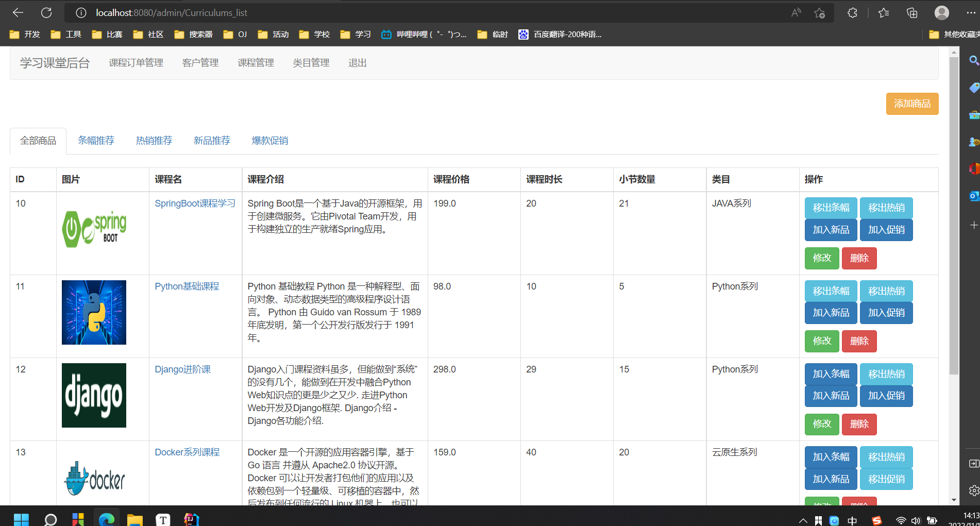
Task: Click the scrollbar down arrow
Action: [954, 500]
